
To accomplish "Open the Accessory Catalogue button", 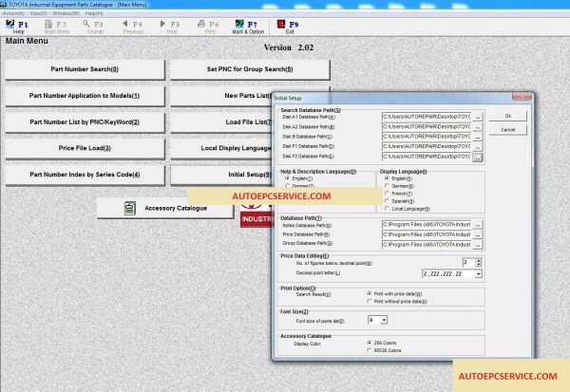I will click(165, 208).
